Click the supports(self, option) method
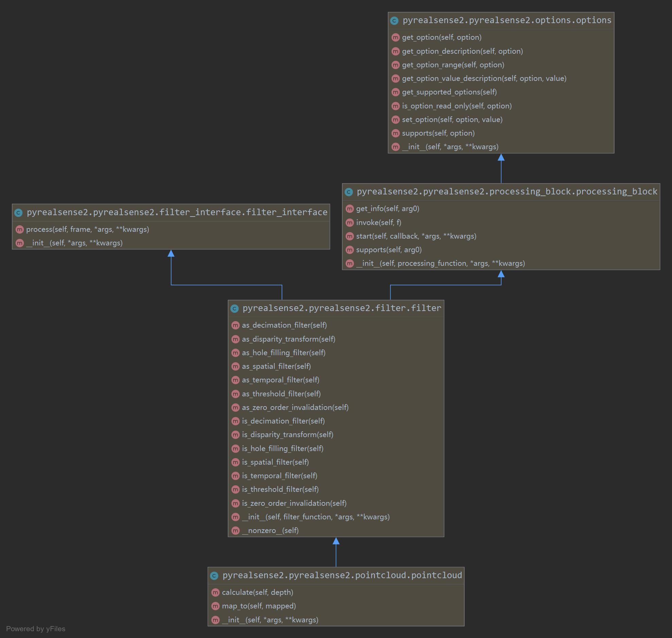 pyautogui.click(x=438, y=133)
